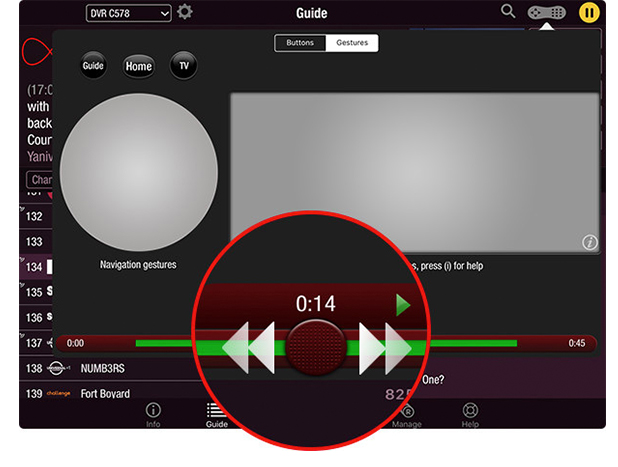Toggle the remote control panel icon
Viewport: 618px width, 467px height.
click(547, 13)
